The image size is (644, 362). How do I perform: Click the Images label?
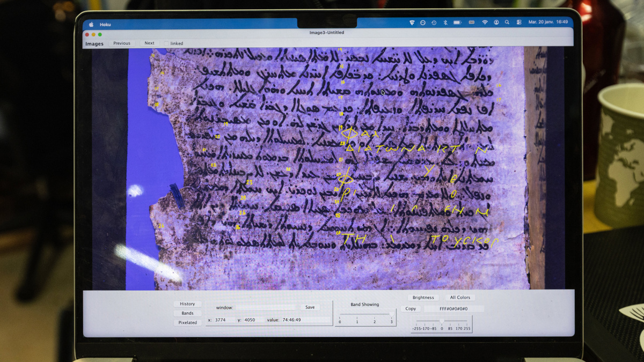tap(94, 43)
